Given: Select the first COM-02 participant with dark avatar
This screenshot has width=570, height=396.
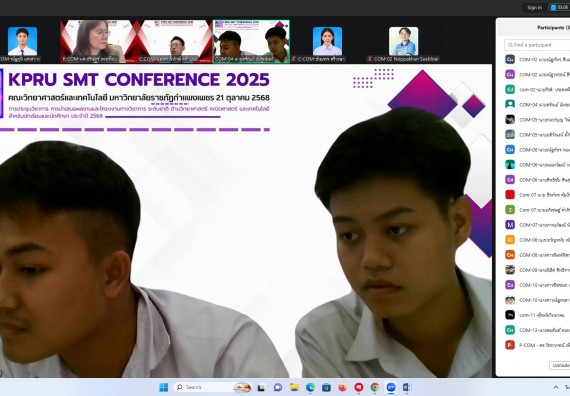Looking at the screenshot, I should (x=537, y=59).
